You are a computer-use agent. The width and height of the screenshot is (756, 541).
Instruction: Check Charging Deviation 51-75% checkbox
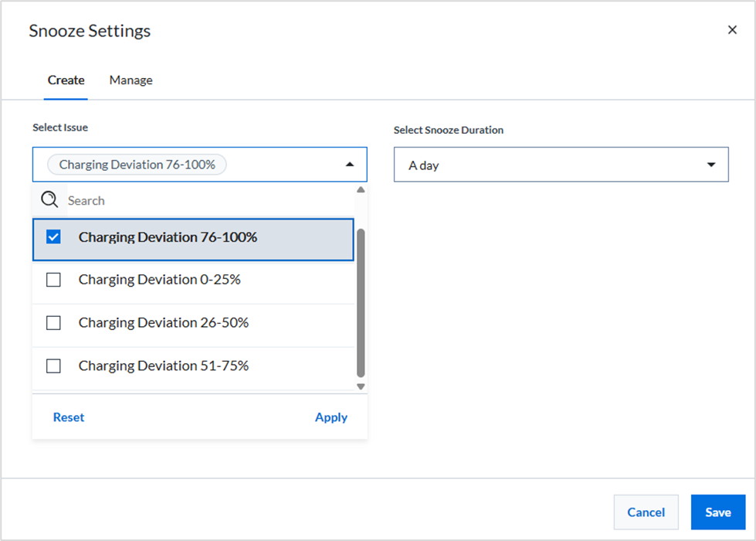[x=53, y=366]
